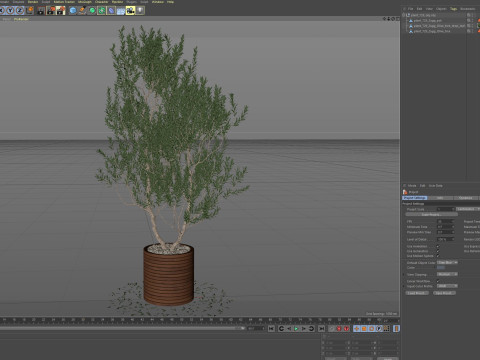The height and width of the screenshot is (360, 480).
Task: Click the purple deformer icon
Action: click(x=111, y=11)
